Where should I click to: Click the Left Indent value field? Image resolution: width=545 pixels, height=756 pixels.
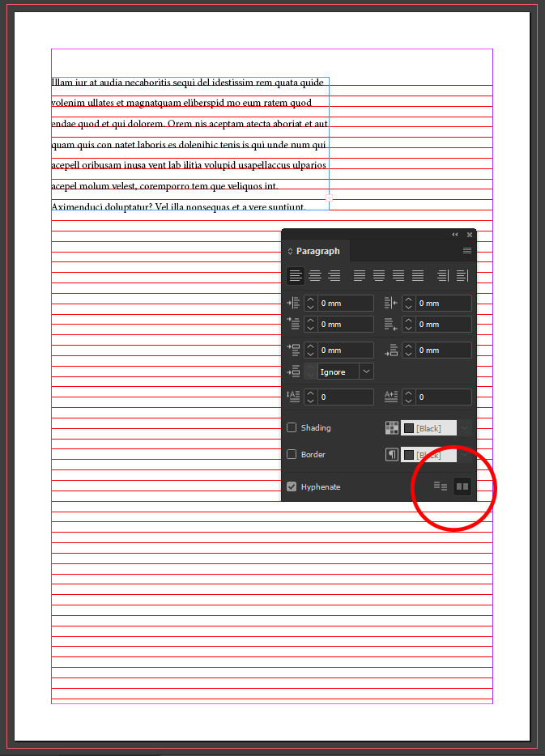346,304
